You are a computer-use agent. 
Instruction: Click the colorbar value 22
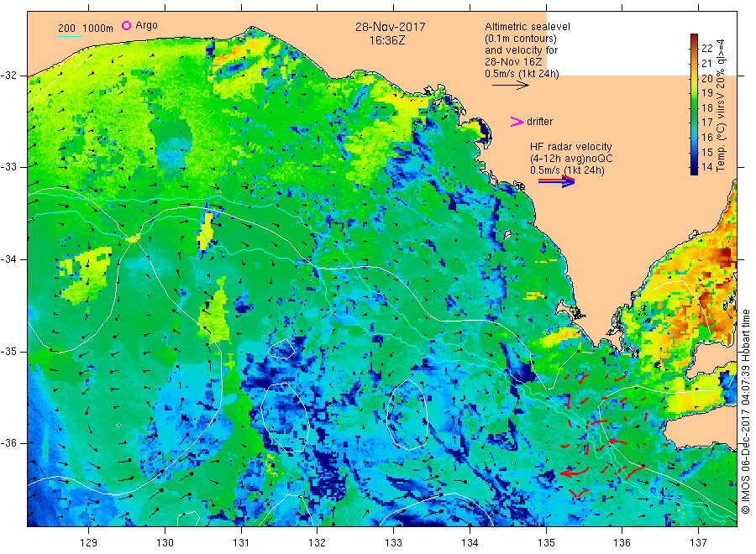(x=706, y=48)
